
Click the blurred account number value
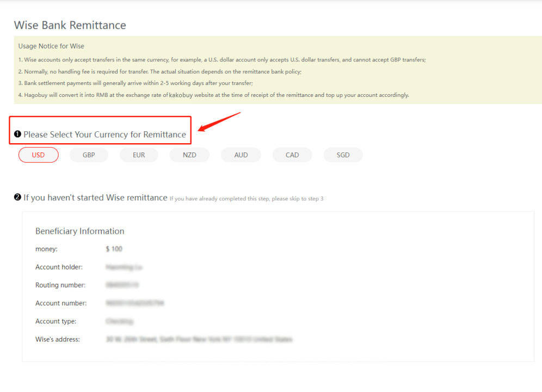point(135,303)
